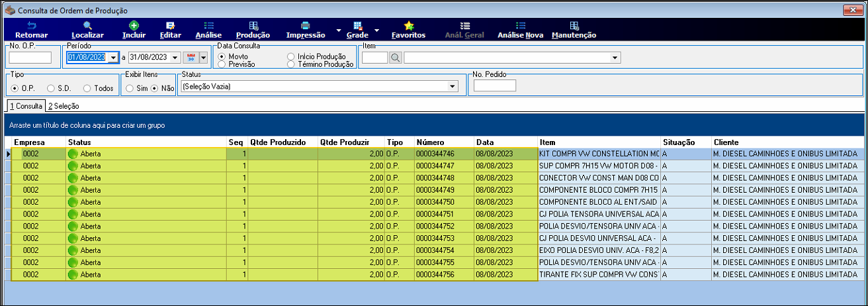This screenshot has height=306, width=868.
Task: Switch to the 1 Consulta tab
Action: (26, 106)
